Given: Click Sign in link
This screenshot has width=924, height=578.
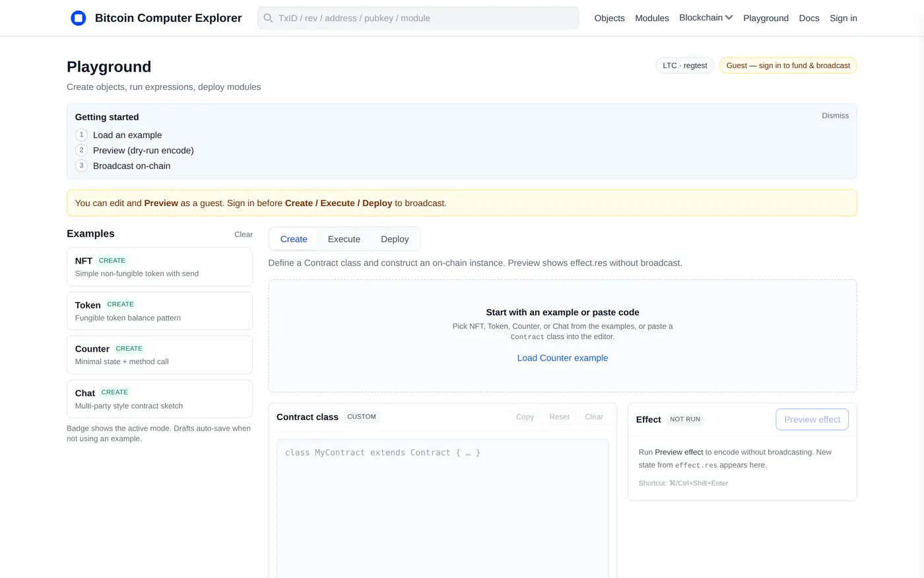Looking at the screenshot, I should point(843,18).
